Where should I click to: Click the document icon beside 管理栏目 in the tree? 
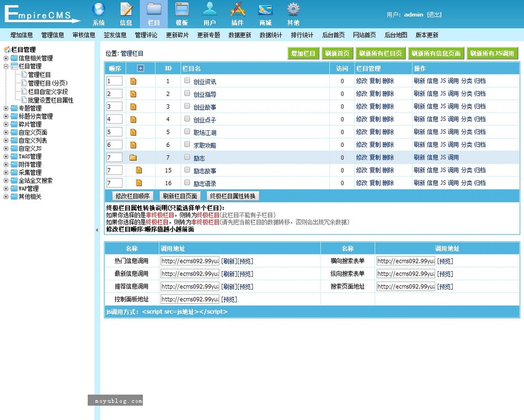pos(24,75)
